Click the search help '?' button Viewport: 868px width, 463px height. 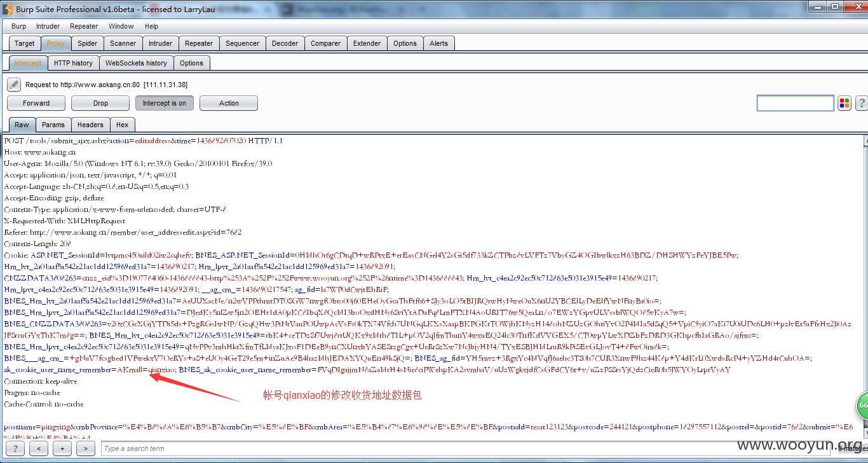16,448
